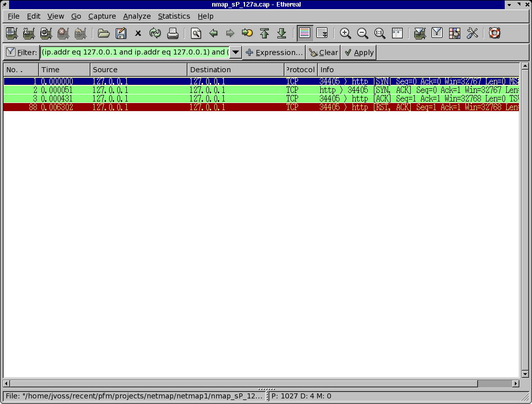Jump to first packet icon
The image size is (532, 404).
(265, 33)
